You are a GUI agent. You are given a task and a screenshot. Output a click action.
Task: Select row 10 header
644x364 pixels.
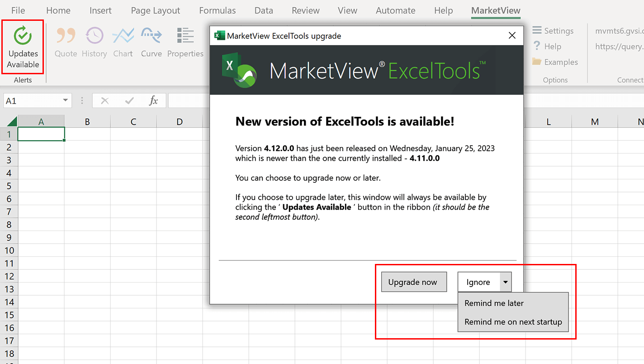(x=9, y=250)
